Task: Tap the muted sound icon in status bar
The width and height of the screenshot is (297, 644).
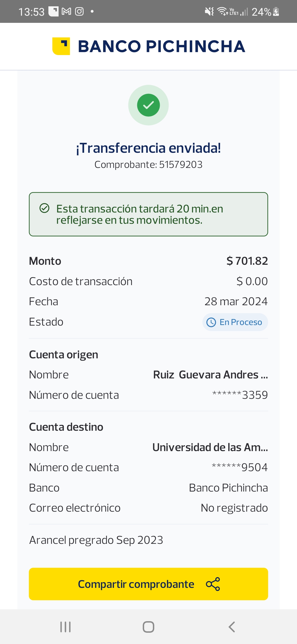Action: (209, 12)
